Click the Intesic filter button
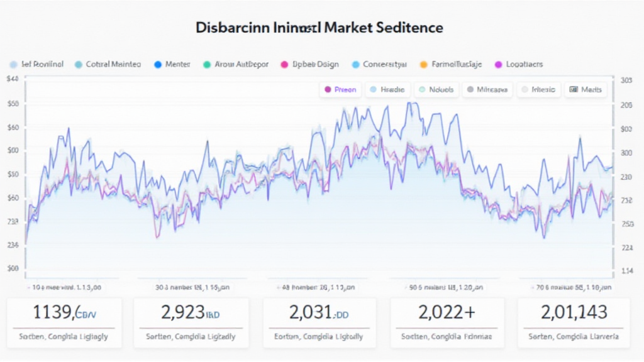This screenshot has width=644, height=362. (x=538, y=89)
